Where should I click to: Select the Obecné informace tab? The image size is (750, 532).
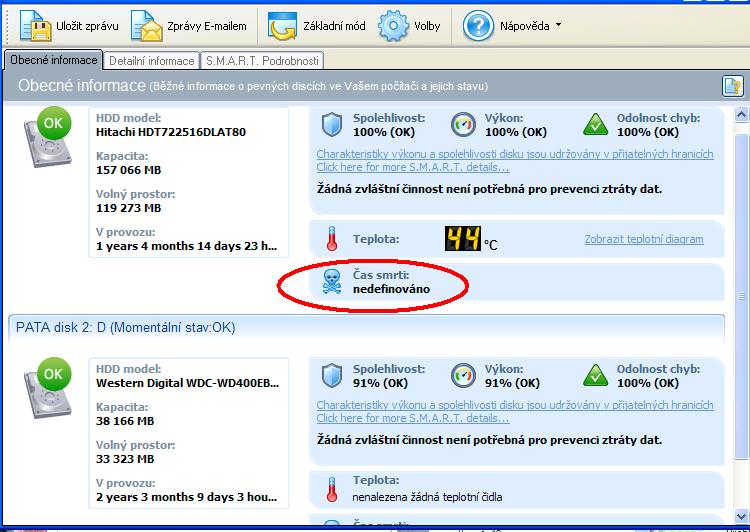53,61
